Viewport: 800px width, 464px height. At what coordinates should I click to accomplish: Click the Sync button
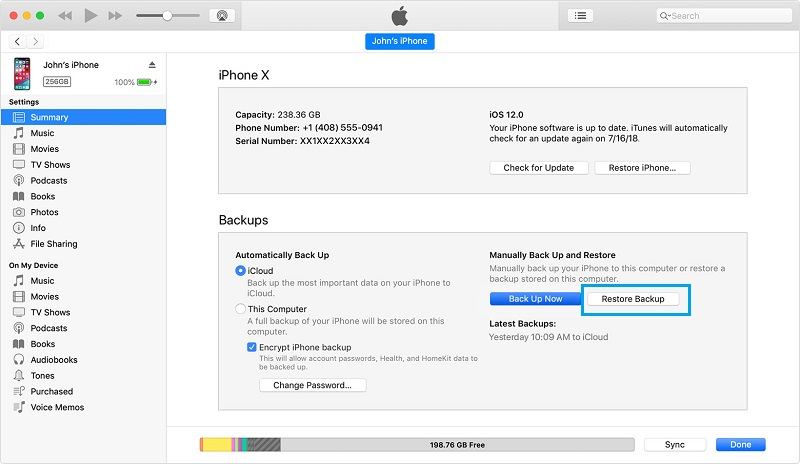pos(674,445)
